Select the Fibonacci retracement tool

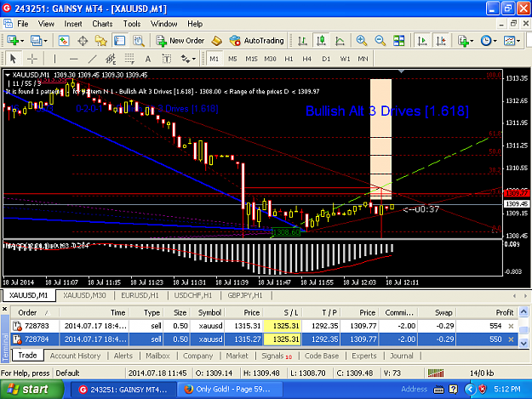[x=129, y=59]
